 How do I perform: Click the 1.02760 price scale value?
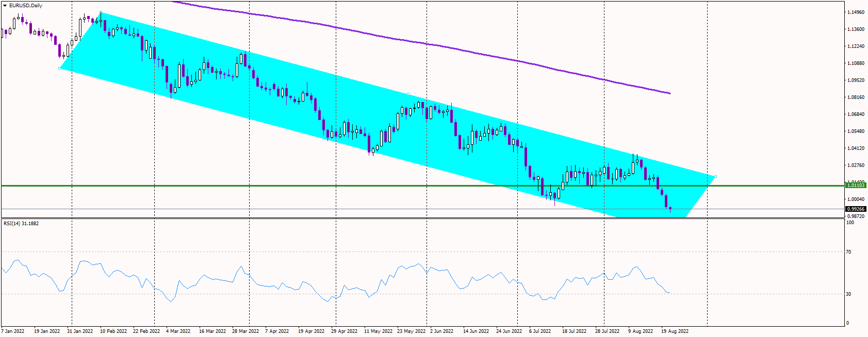coord(856,165)
